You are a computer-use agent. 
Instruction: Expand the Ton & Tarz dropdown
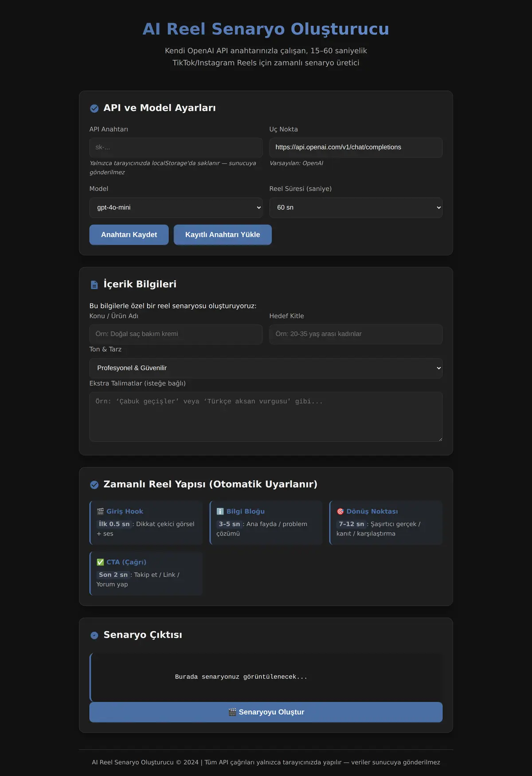pyautogui.click(x=266, y=368)
